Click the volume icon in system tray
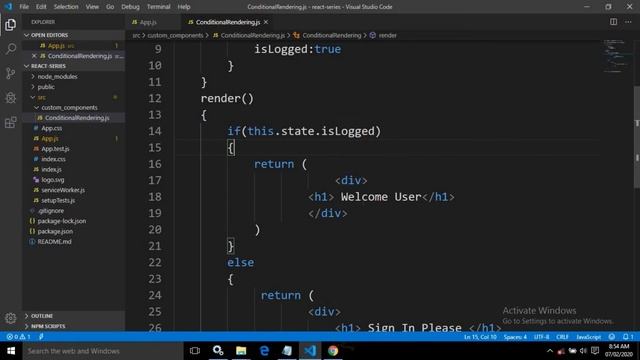Screen dimensions: 640x360 [583, 351]
